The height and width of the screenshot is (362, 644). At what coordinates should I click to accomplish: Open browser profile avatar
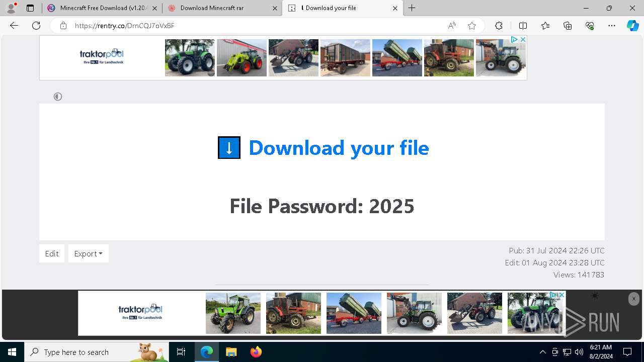coord(11,8)
